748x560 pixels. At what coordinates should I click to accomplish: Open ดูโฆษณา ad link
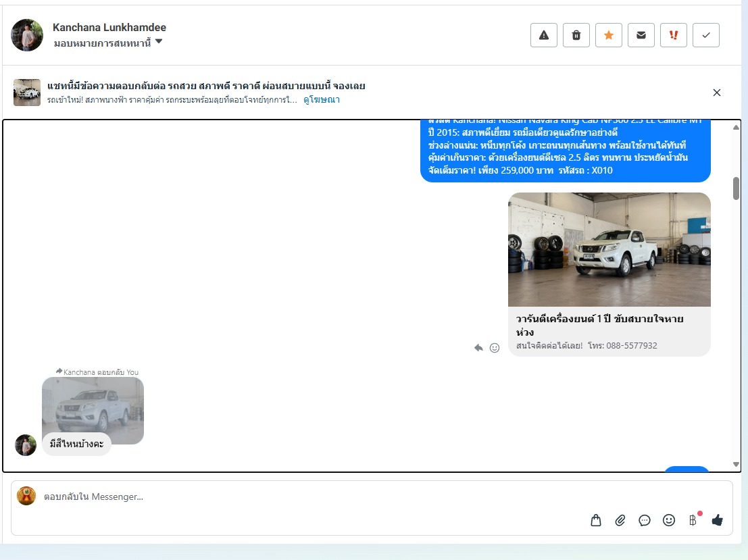tap(322, 100)
